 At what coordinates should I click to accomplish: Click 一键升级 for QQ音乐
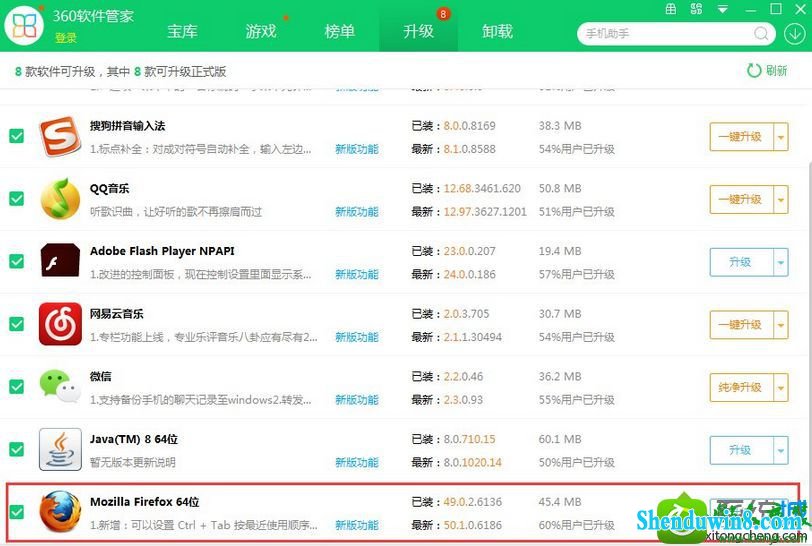(741, 199)
